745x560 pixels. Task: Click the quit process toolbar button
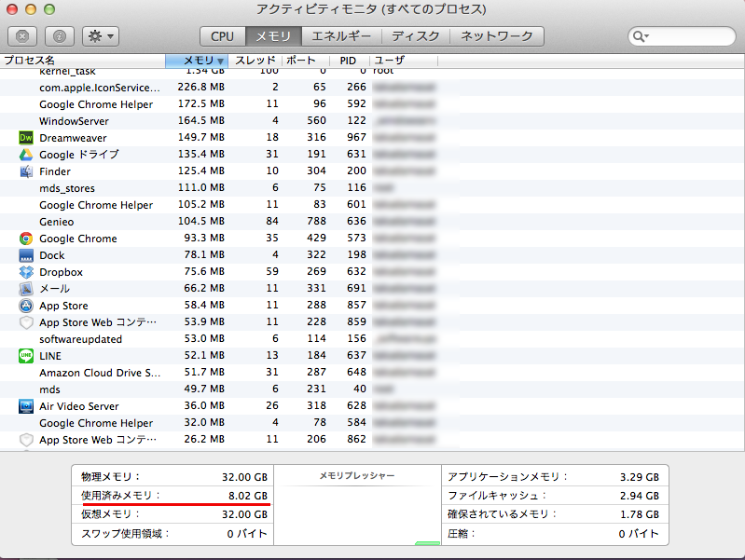(22, 36)
